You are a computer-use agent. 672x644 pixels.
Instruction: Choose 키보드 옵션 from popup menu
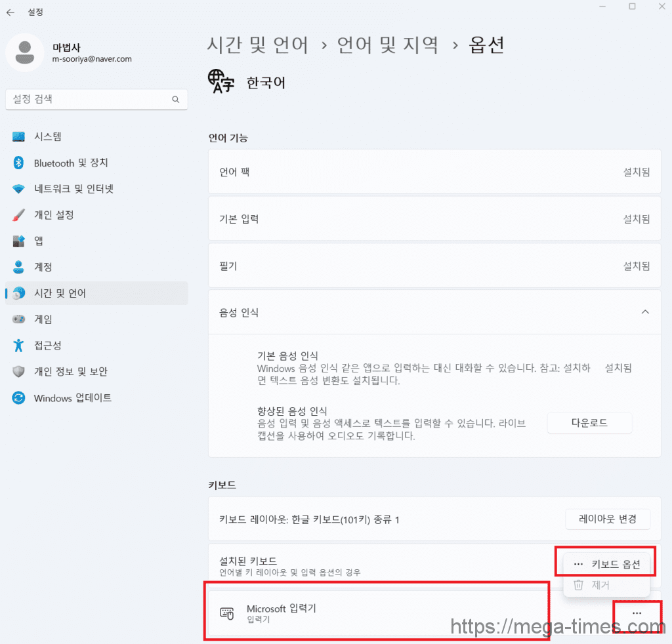[x=606, y=564]
